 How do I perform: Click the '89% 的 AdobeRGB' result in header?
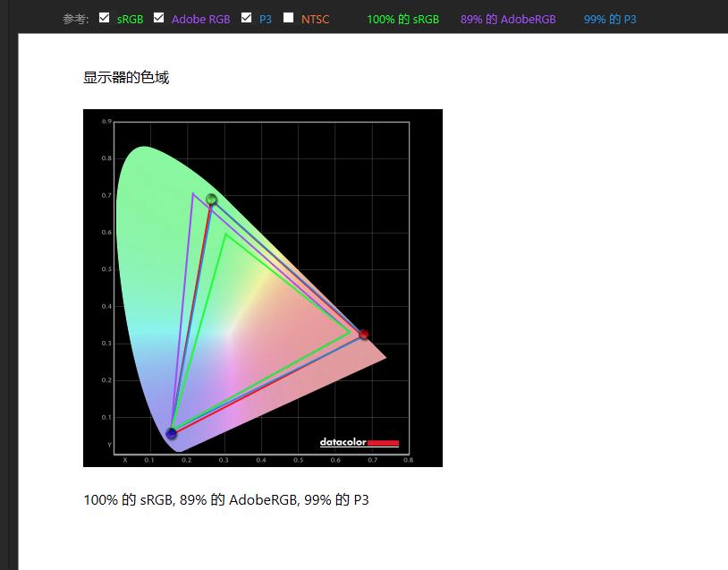pos(508,20)
